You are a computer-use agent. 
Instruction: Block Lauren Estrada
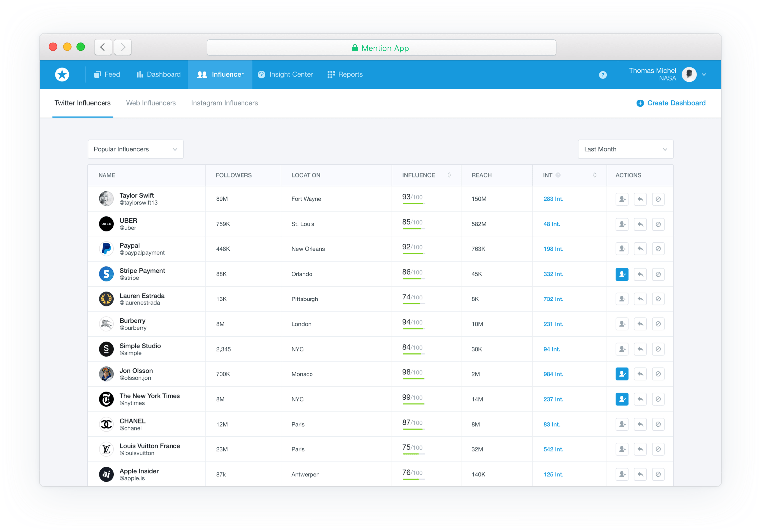[x=658, y=299]
